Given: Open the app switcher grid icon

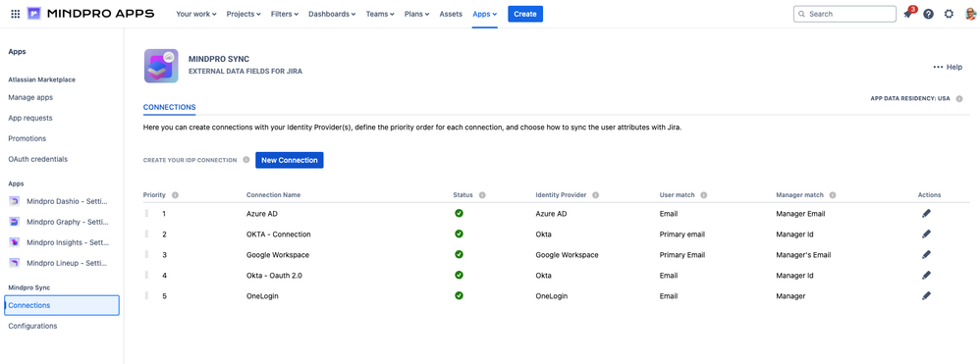Looking at the screenshot, I should coord(15,14).
